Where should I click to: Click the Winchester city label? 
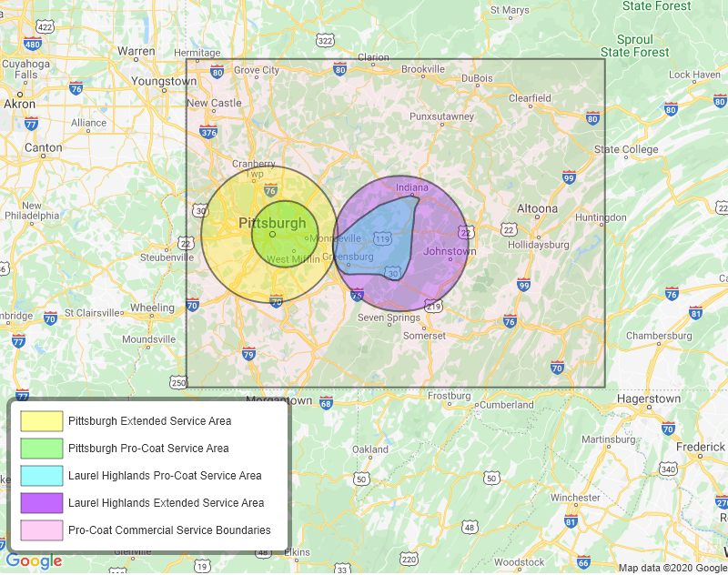[575, 498]
